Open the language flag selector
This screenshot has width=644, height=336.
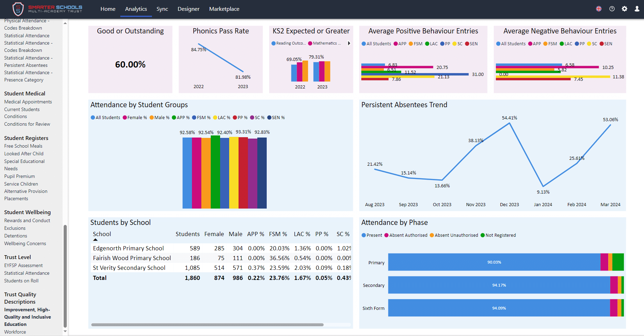pyautogui.click(x=599, y=9)
